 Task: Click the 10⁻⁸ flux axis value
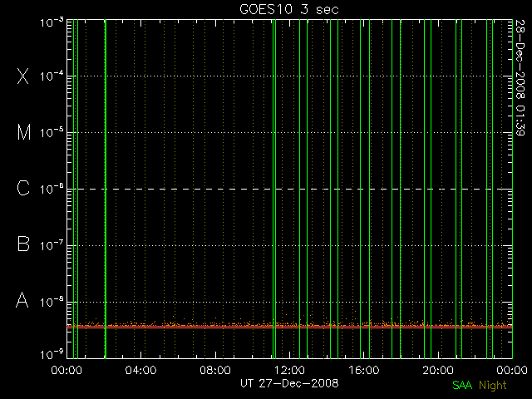[x=52, y=301]
